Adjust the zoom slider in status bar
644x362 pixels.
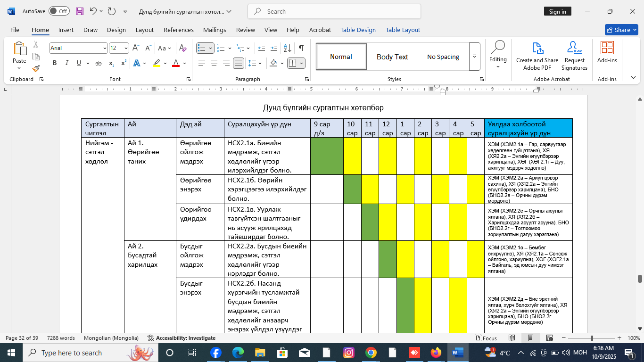click(592, 338)
